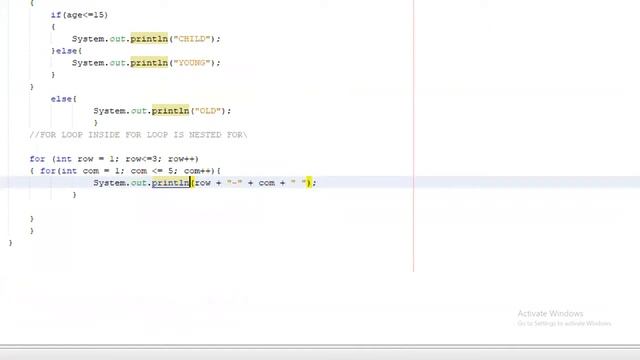Click the com++ increment expression
Viewport: 640px width, 360px height.
tap(198, 171)
